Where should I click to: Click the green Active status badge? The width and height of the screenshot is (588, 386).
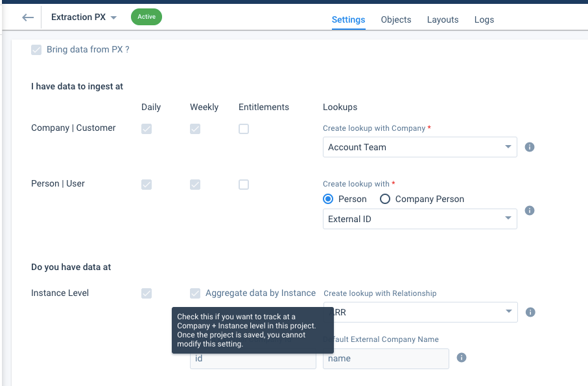click(147, 17)
